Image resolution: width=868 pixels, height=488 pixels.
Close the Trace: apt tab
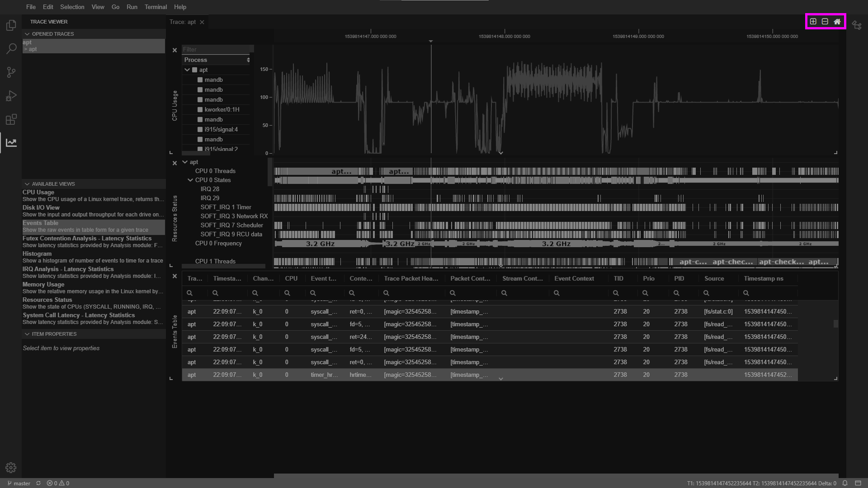[202, 22]
